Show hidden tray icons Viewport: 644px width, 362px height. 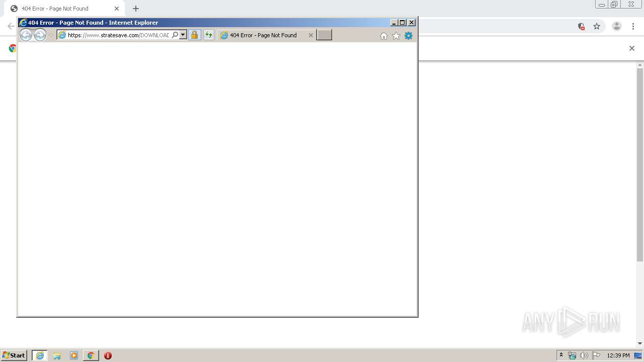tap(561, 355)
